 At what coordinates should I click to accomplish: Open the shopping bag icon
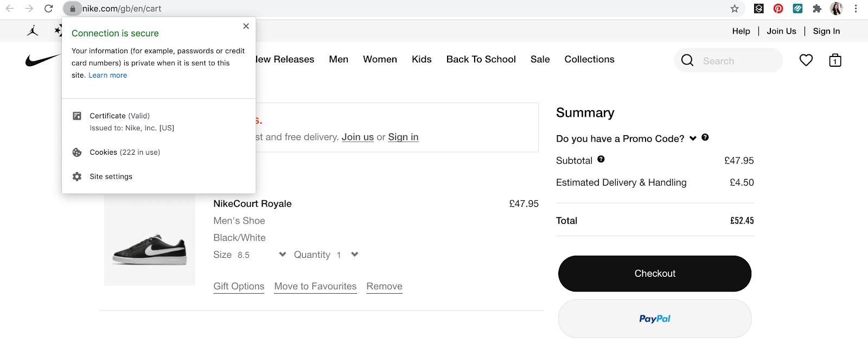tap(835, 60)
